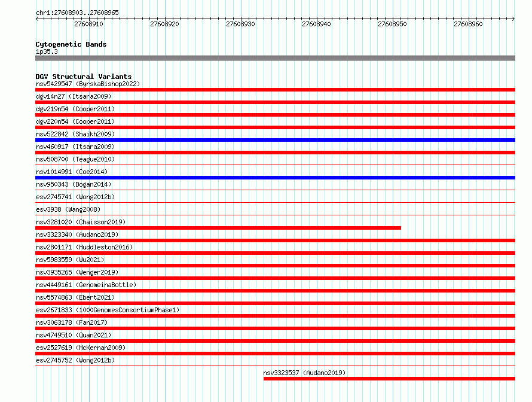Screen dimensions: 532x402
Task: Click ruler position 27608920
Action: click(164, 24)
